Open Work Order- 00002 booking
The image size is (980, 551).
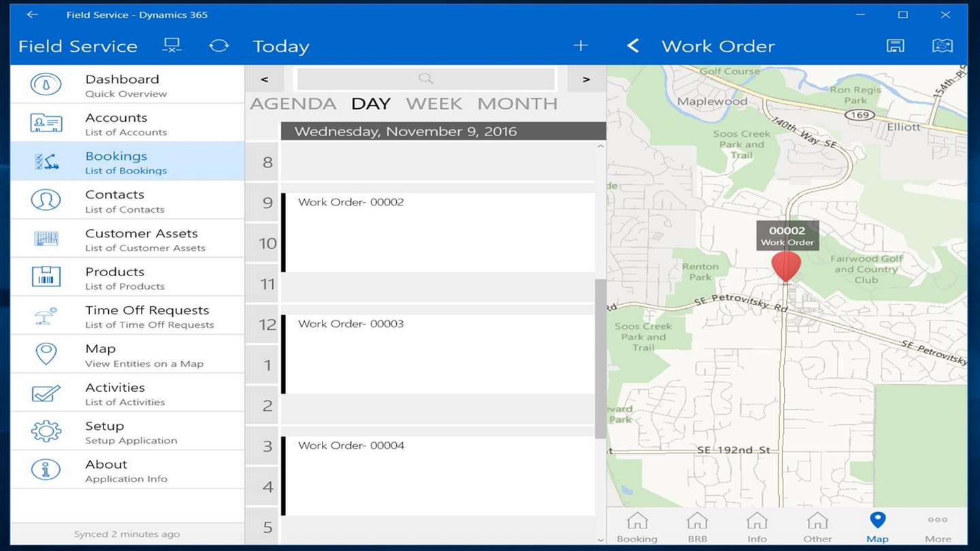click(438, 232)
